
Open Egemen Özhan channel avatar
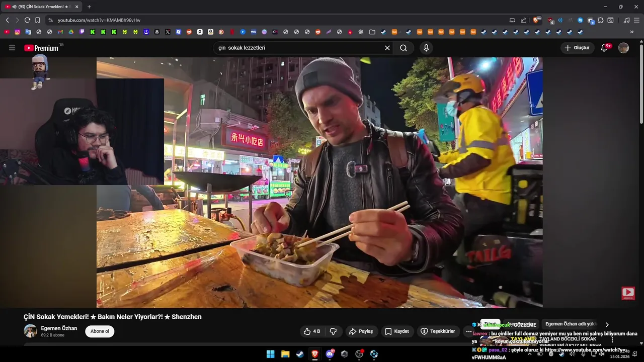pyautogui.click(x=30, y=331)
